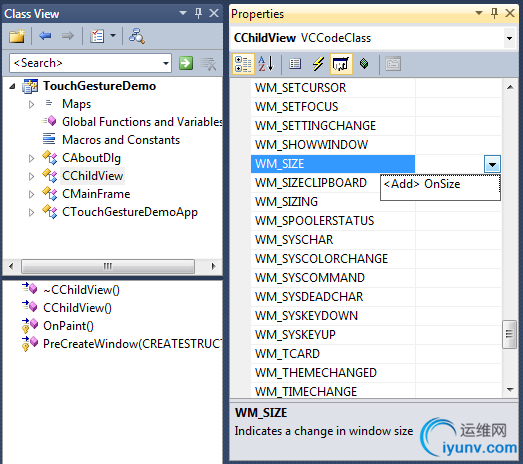The height and width of the screenshot is (464, 523).
Task: Select the WM_SETCURSOR message row
Action: [376, 88]
